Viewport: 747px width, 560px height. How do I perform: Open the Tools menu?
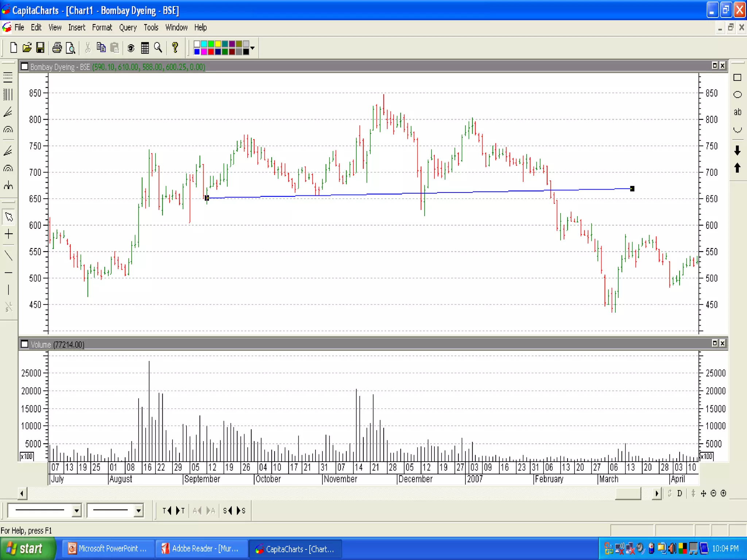[151, 28]
